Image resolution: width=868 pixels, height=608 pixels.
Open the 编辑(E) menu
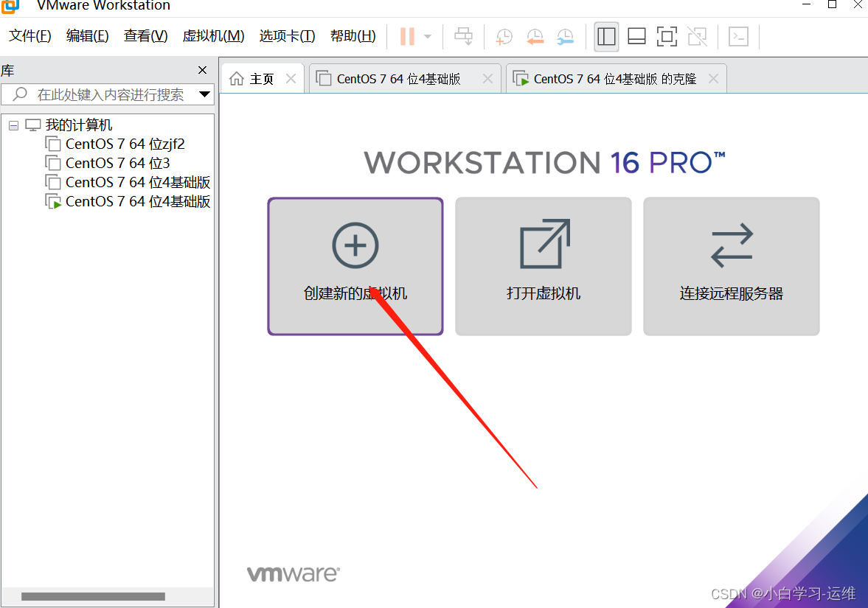point(88,36)
